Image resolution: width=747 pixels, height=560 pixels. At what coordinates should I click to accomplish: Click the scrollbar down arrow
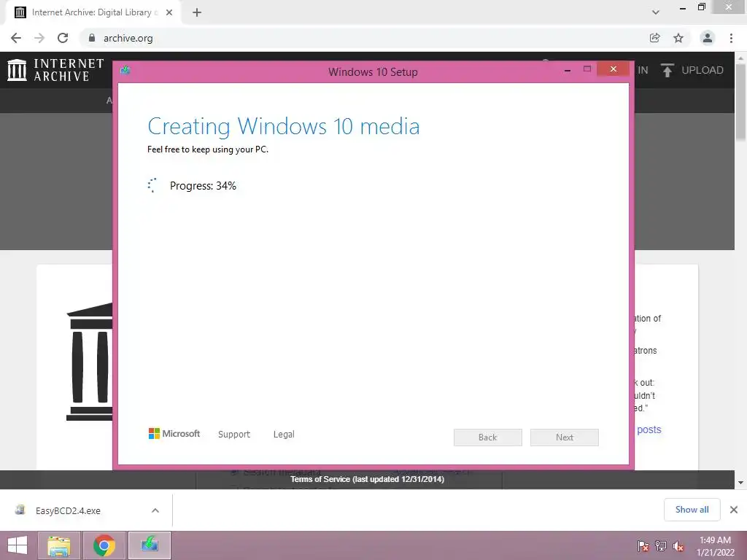(740, 483)
